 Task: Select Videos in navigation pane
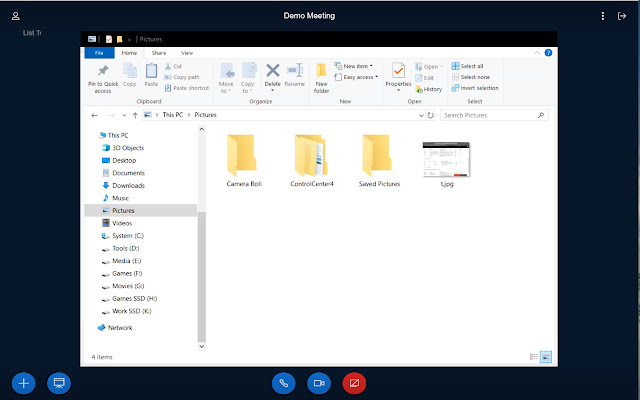point(117,223)
